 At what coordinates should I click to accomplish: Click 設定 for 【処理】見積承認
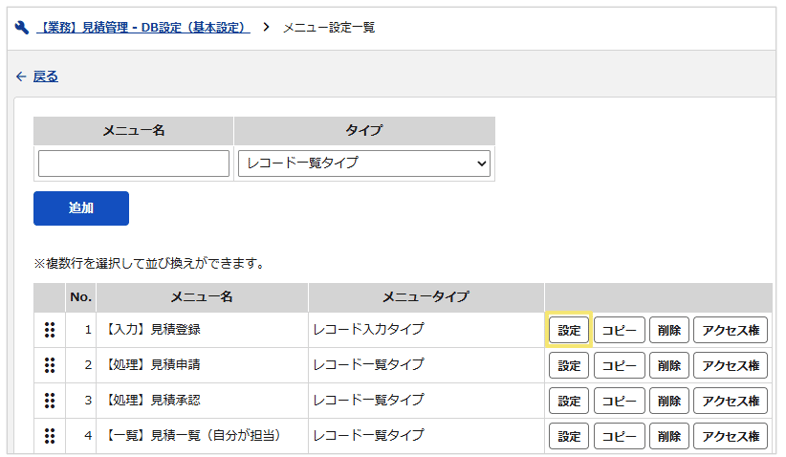click(569, 401)
